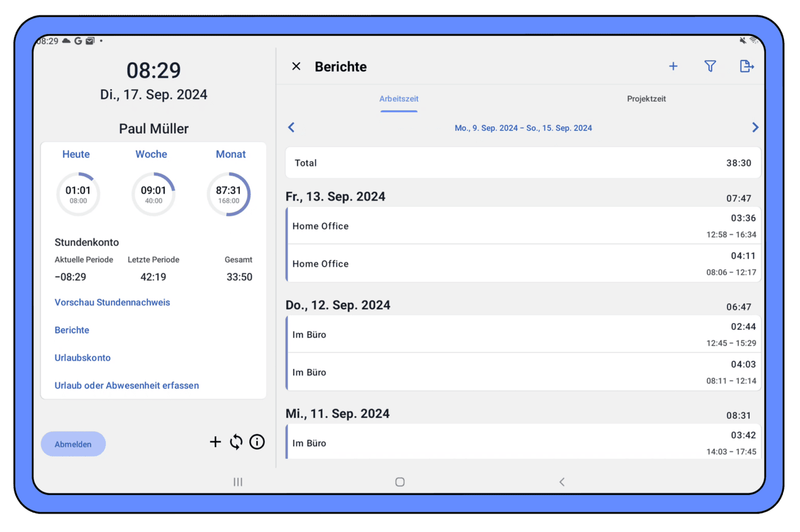Open the Berichte link
The height and width of the screenshot is (532, 800).
[72, 330]
